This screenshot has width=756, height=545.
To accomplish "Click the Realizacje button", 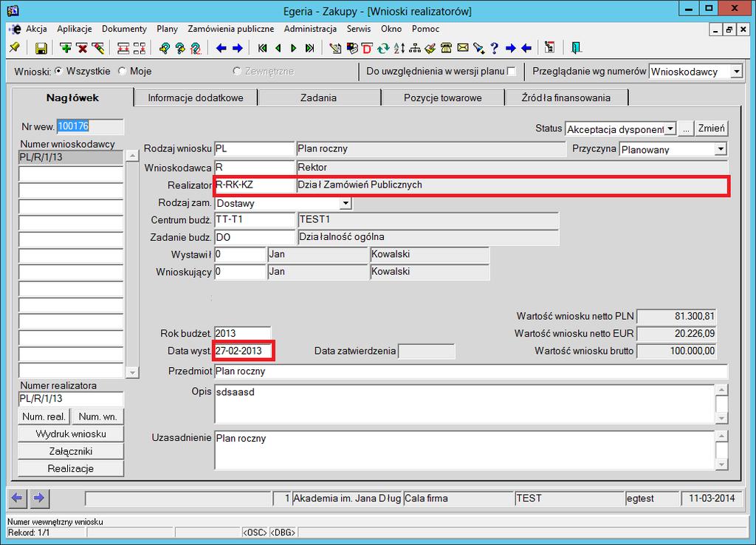I will [x=71, y=468].
